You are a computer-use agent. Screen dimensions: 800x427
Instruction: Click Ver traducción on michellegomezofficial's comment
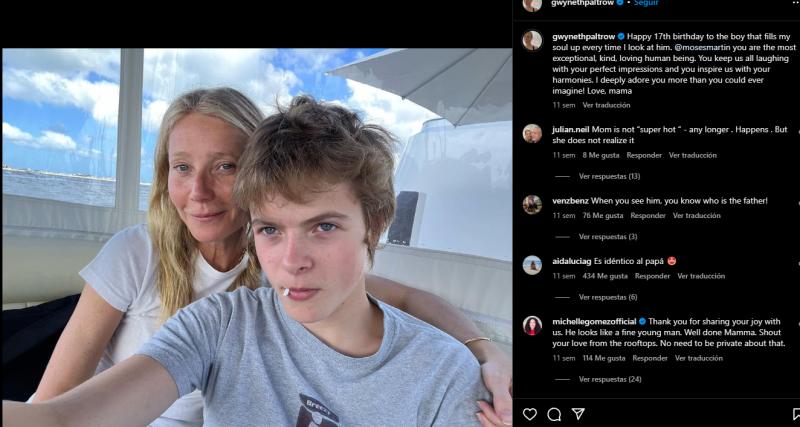click(x=700, y=358)
